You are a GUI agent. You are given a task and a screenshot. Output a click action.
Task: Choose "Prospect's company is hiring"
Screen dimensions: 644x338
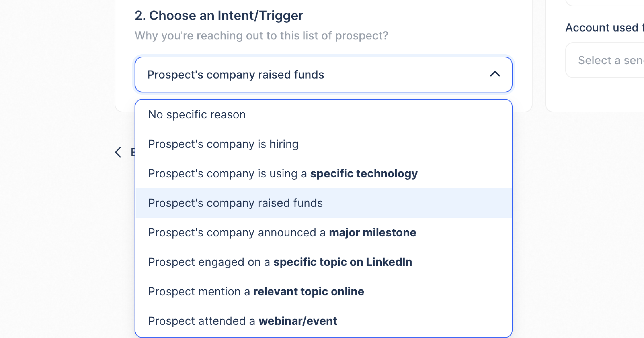[x=223, y=144]
